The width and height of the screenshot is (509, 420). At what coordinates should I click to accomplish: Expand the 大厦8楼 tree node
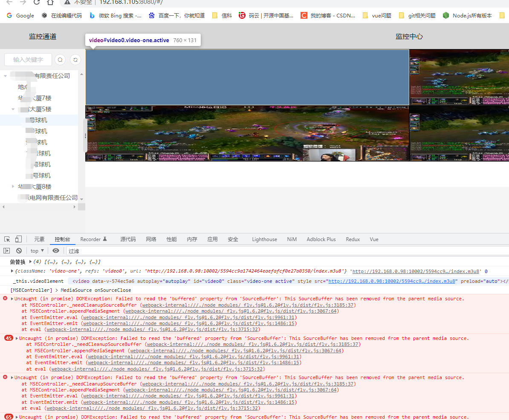click(13, 186)
